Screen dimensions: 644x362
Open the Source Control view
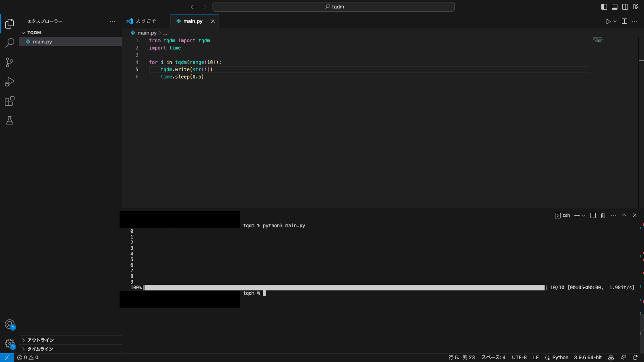pyautogui.click(x=10, y=62)
